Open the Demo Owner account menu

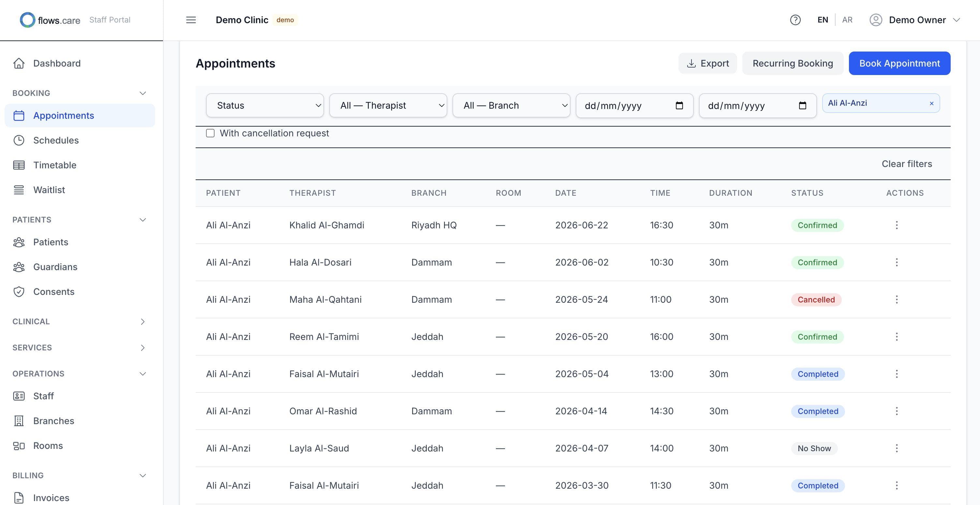[914, 20]
